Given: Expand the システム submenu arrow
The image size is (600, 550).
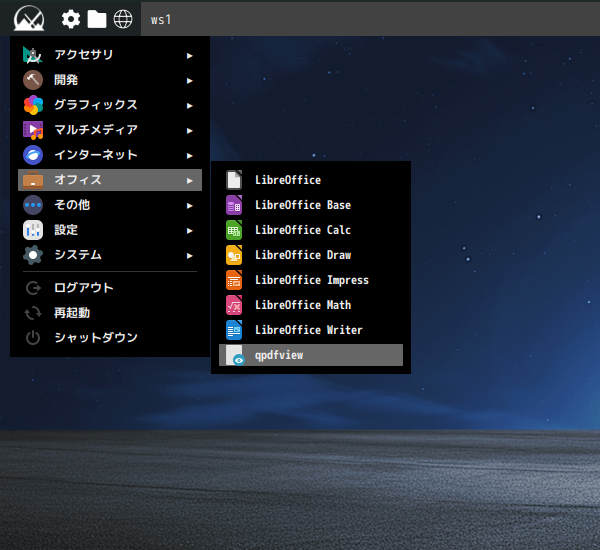Looking at the screenshot, I should (190, 255).
